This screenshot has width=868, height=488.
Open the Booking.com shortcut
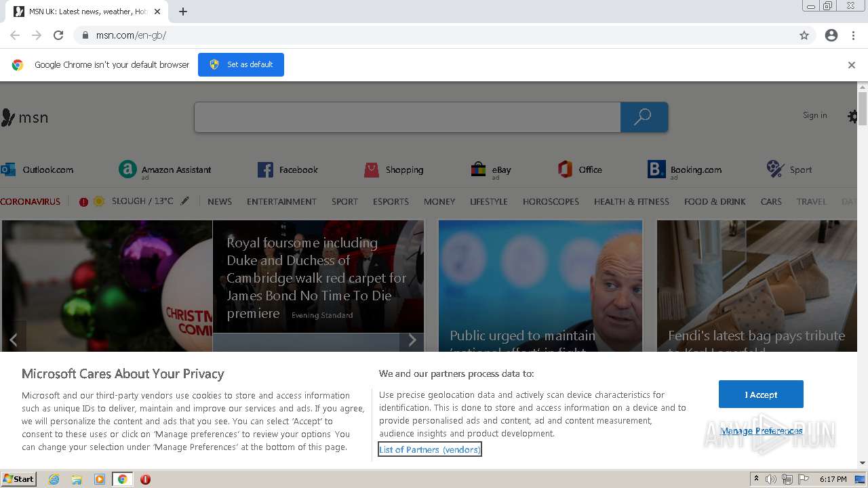tap(685, 169)
